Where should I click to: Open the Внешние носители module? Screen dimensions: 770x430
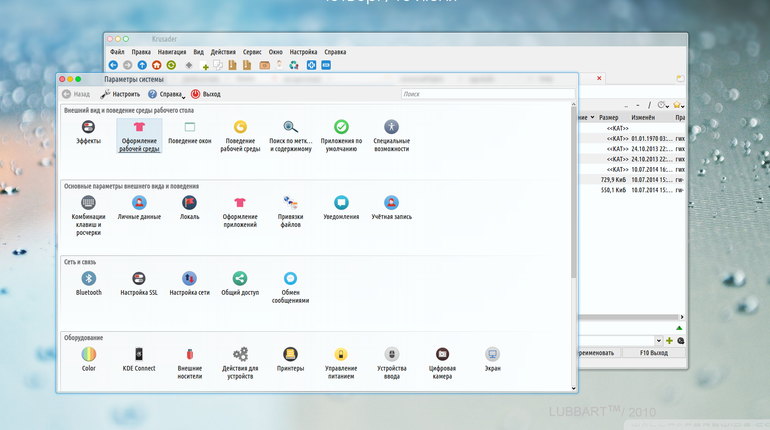click(x=190, y=363)
